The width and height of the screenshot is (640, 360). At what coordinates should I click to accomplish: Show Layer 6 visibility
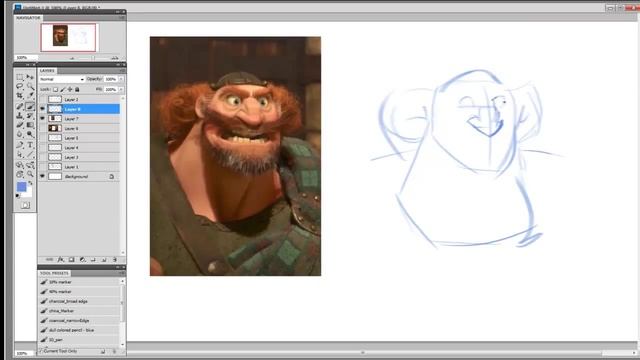point(42,128)
